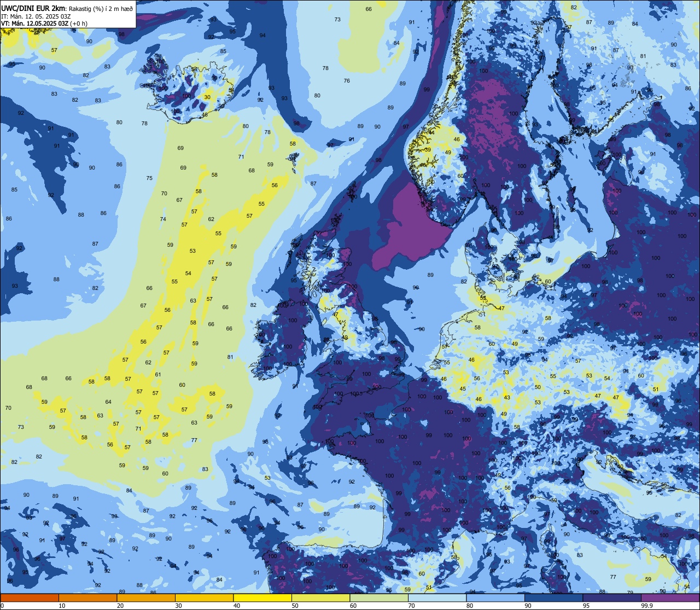Click the '74' value in the Atlantic

(x=162, y=219)
